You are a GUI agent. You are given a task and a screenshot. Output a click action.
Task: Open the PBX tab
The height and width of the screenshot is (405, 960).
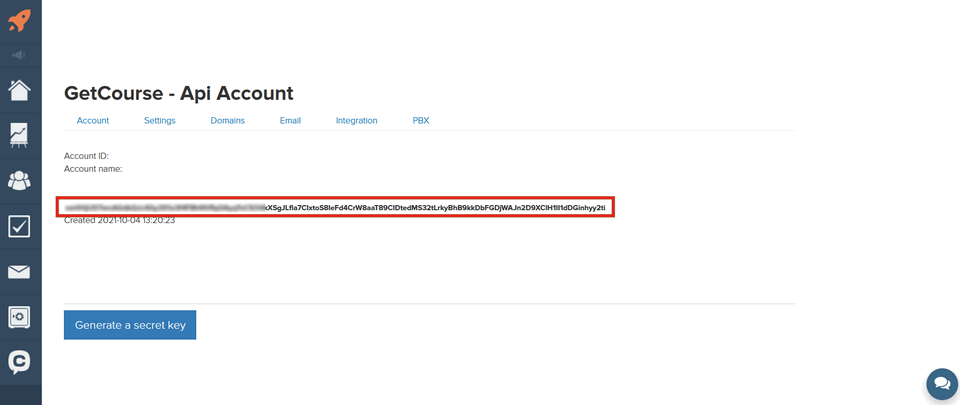pyautogui.click(x=421, y=121)
